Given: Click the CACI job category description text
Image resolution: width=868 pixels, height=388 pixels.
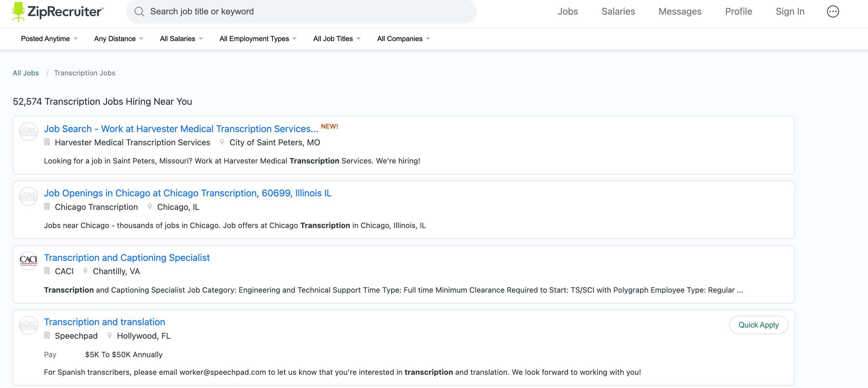Looking at the screenshot, I should (393, 290).
